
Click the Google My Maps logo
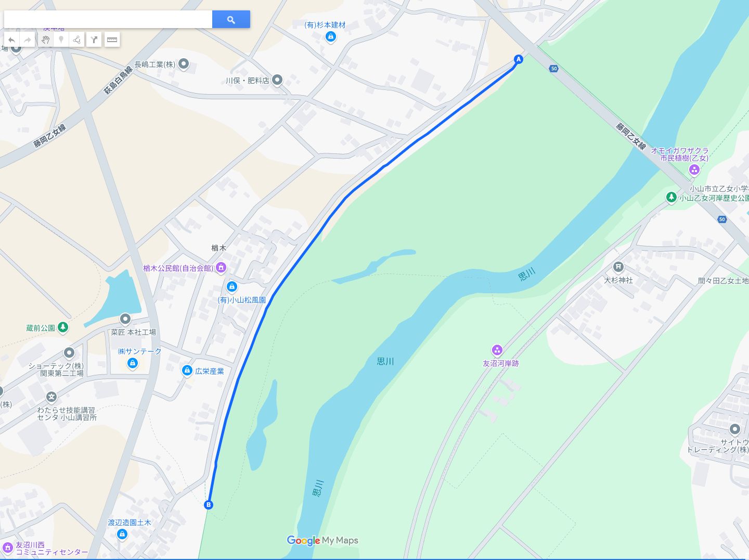tap(322, 541)
